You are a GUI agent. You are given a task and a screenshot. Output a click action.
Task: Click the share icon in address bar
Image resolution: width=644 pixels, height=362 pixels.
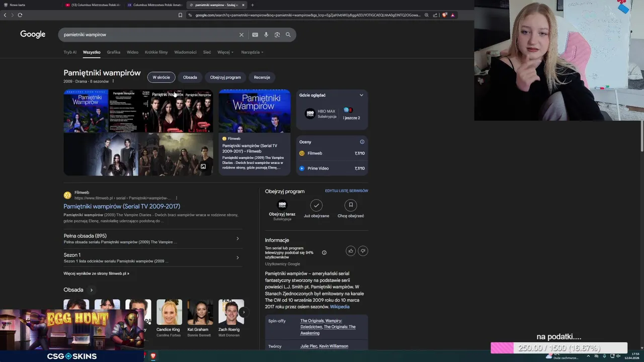point(435,15)
